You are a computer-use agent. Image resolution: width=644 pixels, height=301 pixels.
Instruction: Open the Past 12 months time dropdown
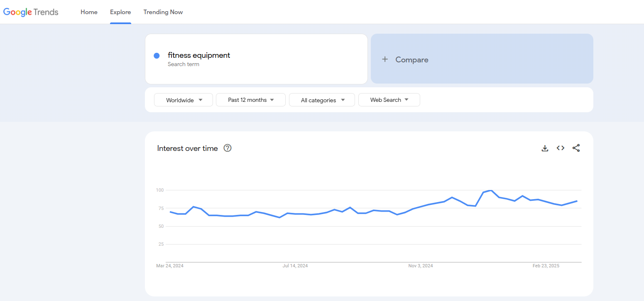tap(251, 100)
